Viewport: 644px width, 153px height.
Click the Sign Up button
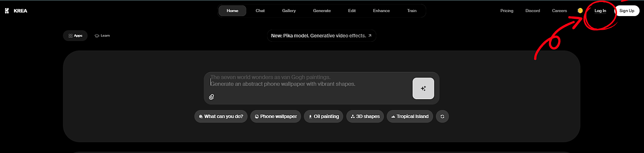click(x=627, y=11)
